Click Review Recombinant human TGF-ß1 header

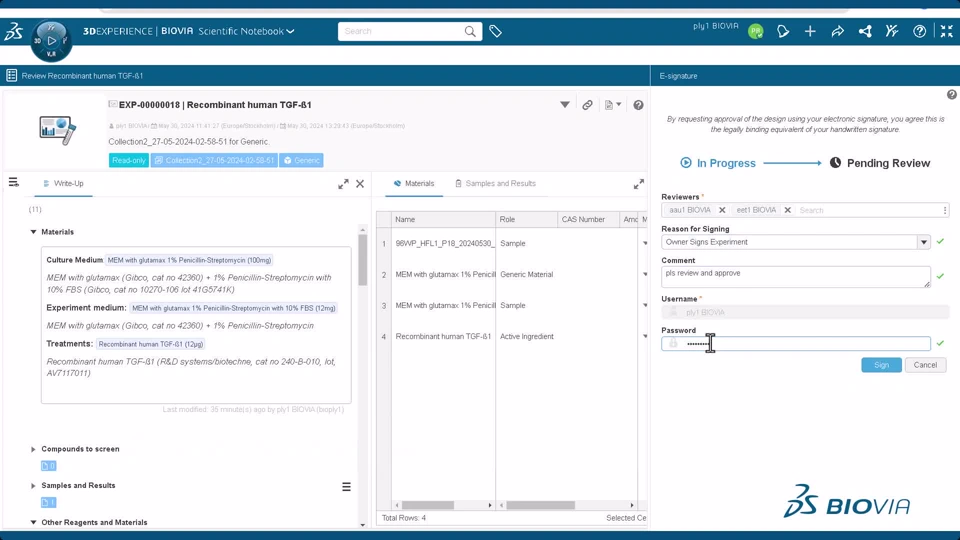(x=82, y=76)
